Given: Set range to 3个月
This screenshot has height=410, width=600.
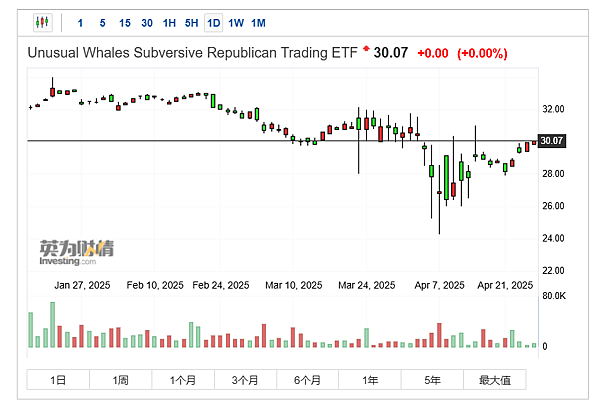Looking at the screenshot, I should tap(245, 380).
